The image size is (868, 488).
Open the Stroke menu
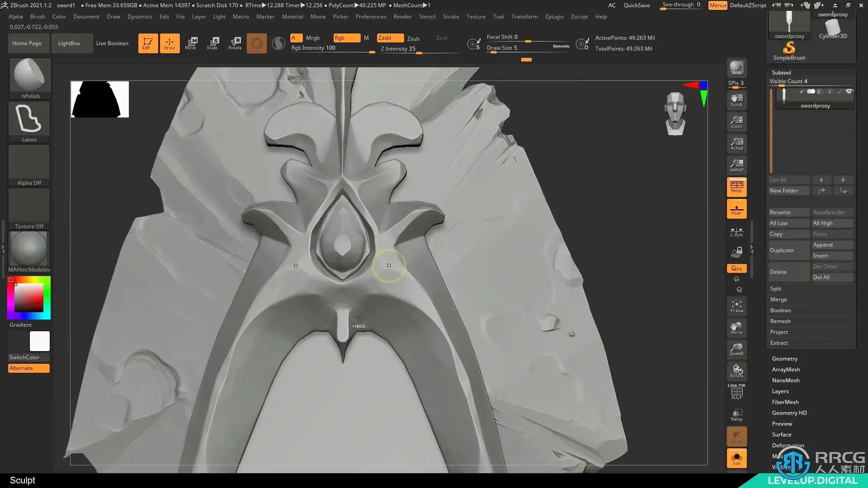pos(450,17)
